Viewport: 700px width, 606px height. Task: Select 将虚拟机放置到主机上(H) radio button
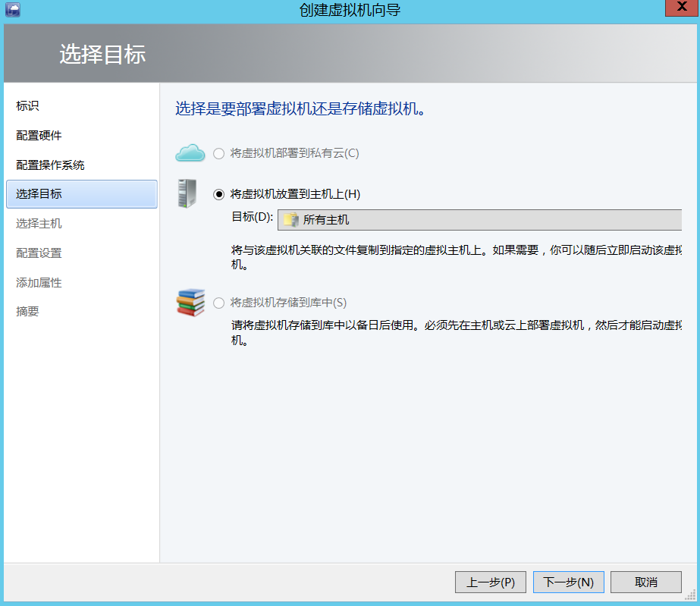tap(218, 194)
